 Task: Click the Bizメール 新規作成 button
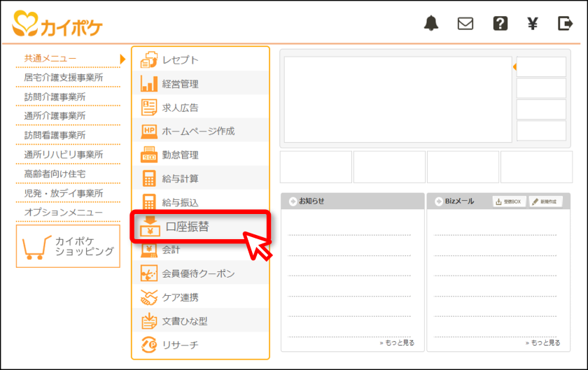coord(545,201)
